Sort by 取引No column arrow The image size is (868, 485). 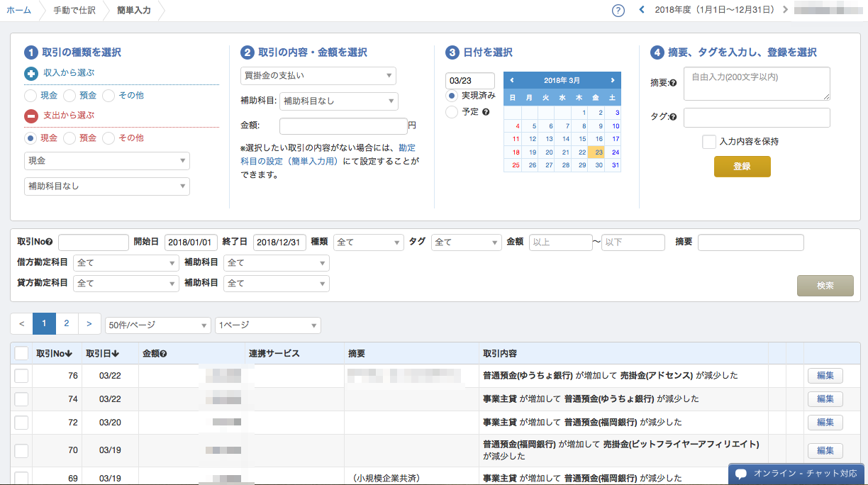click(x=70, y=354)
